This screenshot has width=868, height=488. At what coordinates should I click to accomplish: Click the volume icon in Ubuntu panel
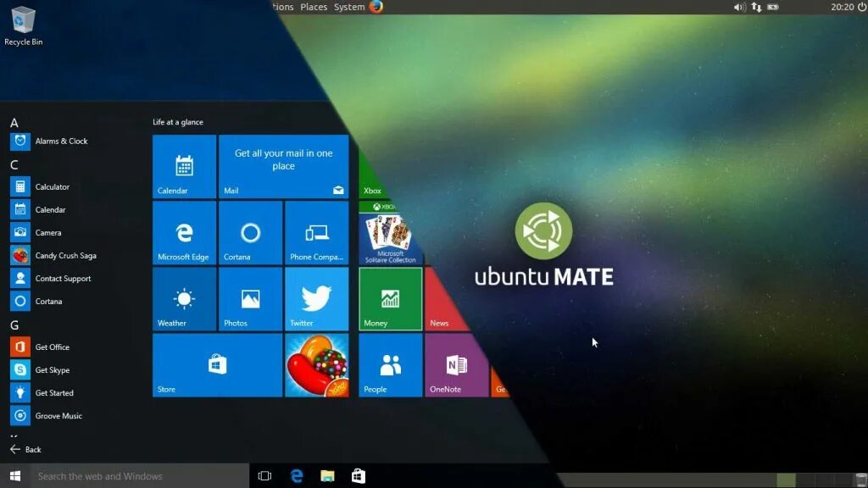739,7
